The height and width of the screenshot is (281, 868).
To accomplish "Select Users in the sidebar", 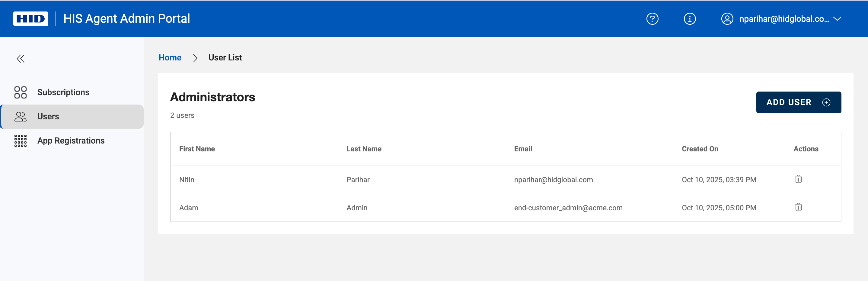I will point(48,117).
